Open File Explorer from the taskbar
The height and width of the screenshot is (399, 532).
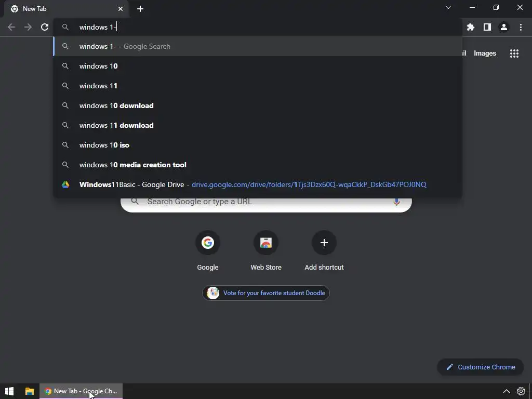(x=30, y=391)
